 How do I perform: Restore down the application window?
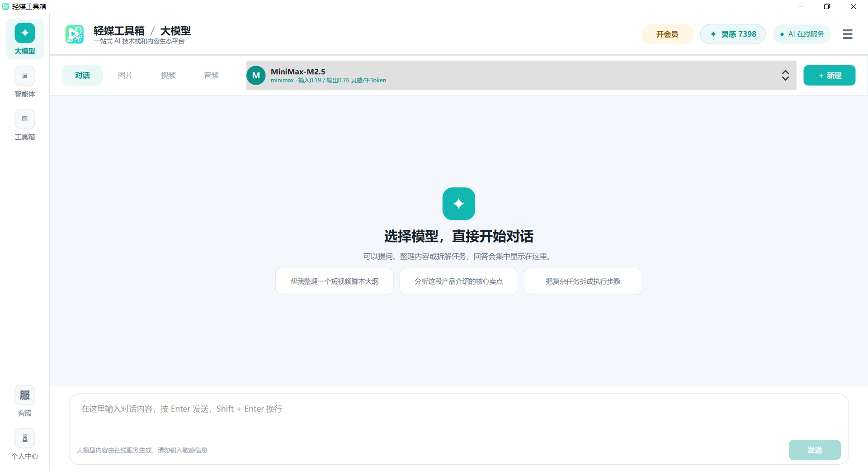(827, 6)
